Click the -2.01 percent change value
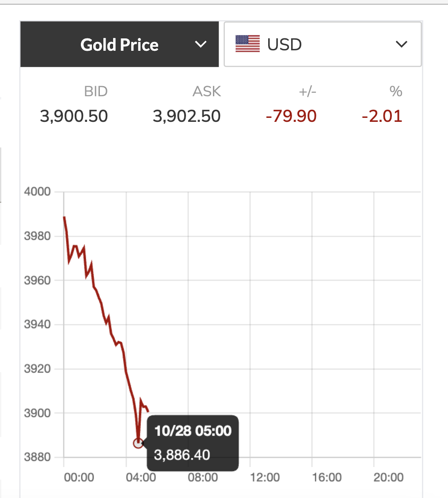 pos(382,116)
